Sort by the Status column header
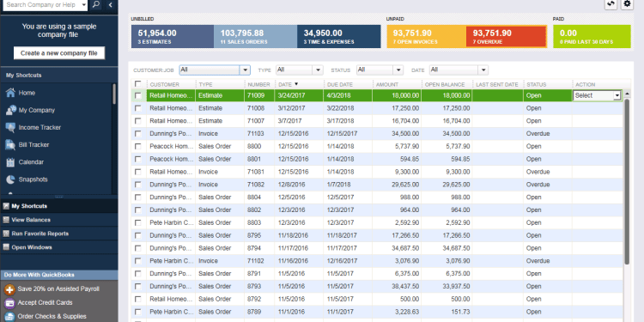The image size is (644, 322). coord(548,84)
